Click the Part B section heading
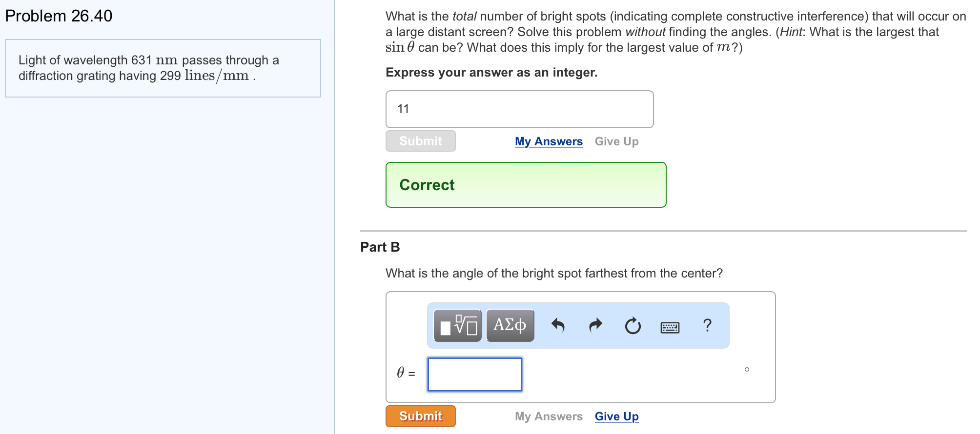Viewport: 980px width, 434px height. pyautogui.click(x=380, y=247)
